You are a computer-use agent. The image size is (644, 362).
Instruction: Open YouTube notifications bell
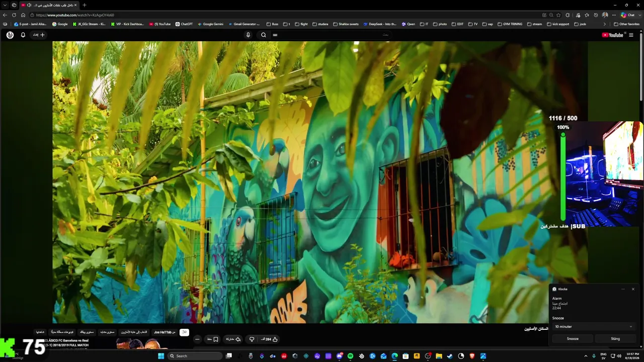point(23,35)
